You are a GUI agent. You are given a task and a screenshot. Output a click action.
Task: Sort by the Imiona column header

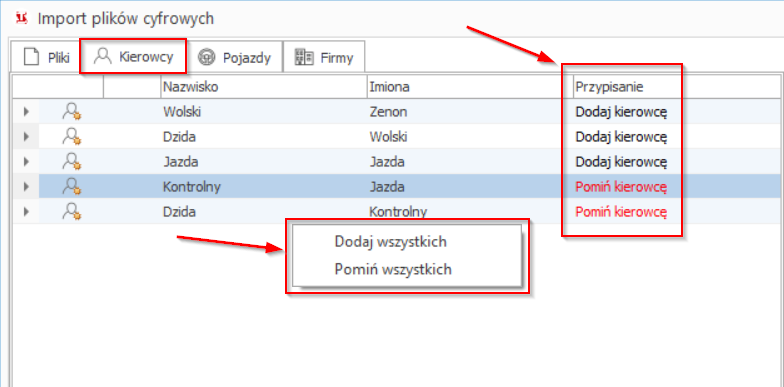coord(470,86)
